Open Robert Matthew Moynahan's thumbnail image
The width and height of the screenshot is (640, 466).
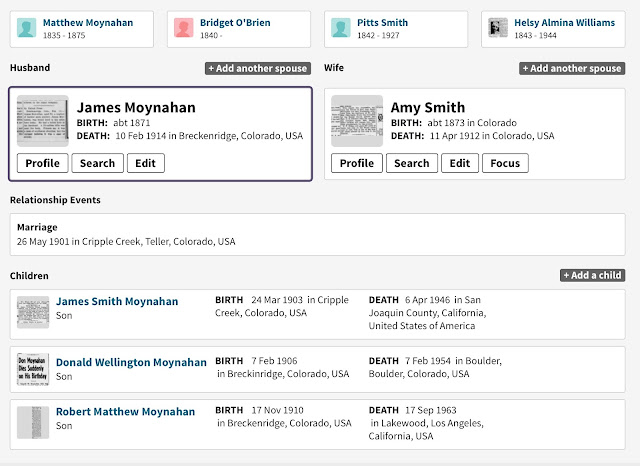(x=33, y=422)
